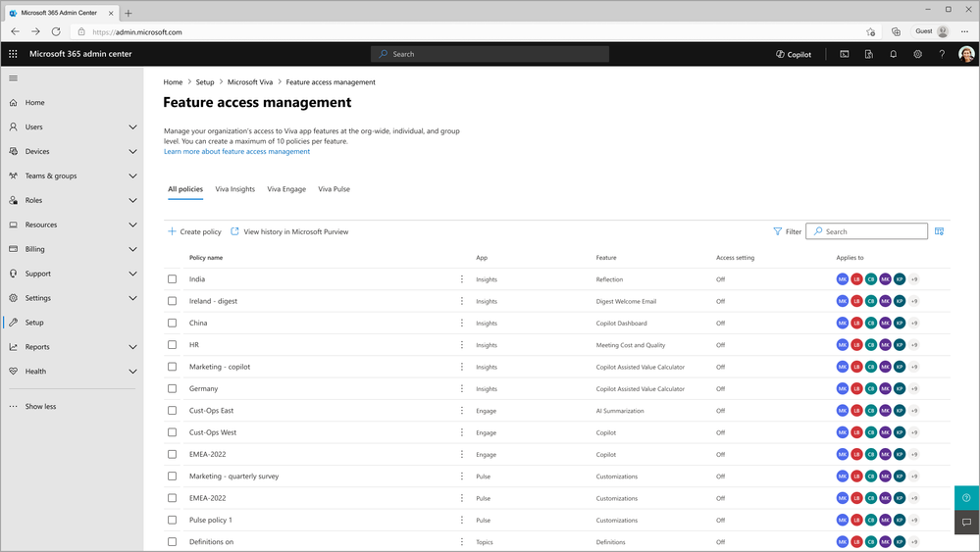This screenshot has height=552, width=980.
Task: Open browser more options ellipsis
Action: tap(964, 31)
